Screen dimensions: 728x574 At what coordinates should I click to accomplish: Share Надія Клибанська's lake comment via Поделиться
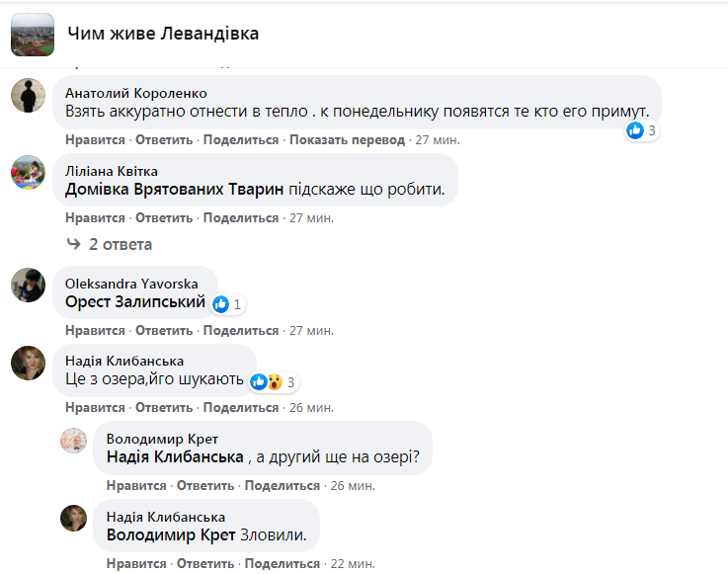click(x=241, y=407)
